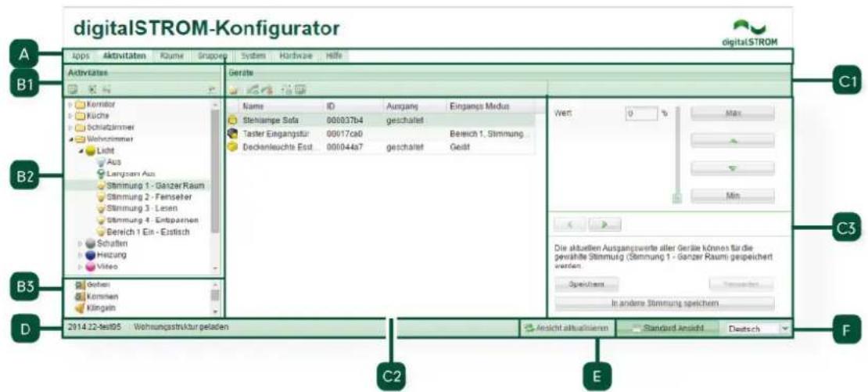Click green bulb icon beside Langsam Aus
The width and height of the screenshot is (868, 392).
[x=101, y=174]
